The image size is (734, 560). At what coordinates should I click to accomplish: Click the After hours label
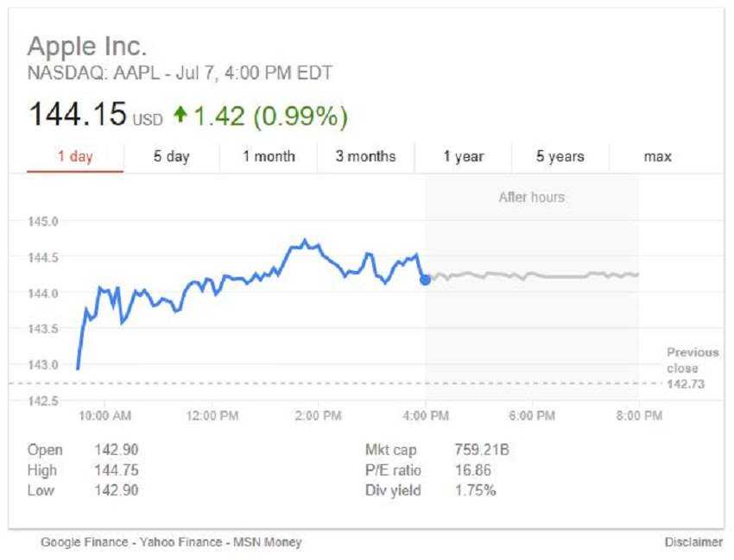[x=531, y=198]
